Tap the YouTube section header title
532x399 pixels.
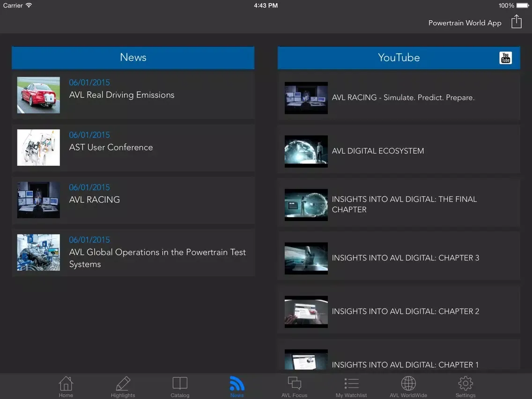pyautogui.click(x=399, y=58)
